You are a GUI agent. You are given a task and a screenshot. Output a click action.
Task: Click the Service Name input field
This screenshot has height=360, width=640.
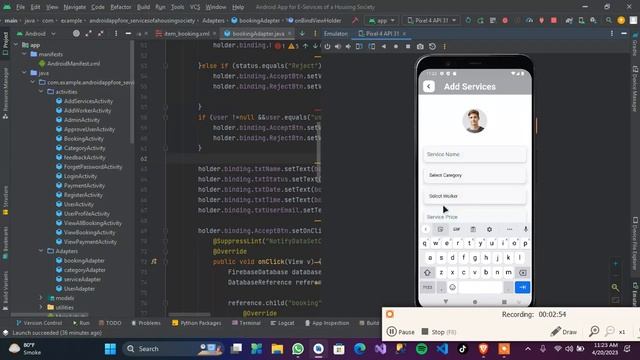pos(474,154)
